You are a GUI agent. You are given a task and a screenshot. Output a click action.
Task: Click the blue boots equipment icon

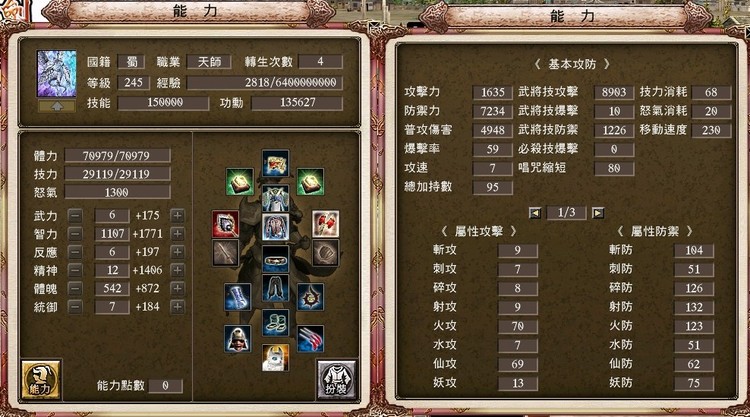tap(237, 296)
